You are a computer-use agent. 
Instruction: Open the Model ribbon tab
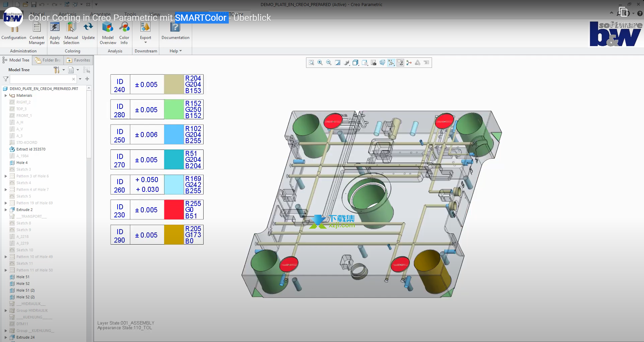coord(38,14)
